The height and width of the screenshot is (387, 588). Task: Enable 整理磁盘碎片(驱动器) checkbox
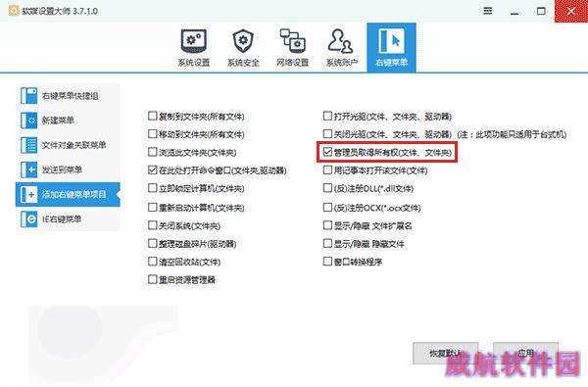[x=152, y=243]
